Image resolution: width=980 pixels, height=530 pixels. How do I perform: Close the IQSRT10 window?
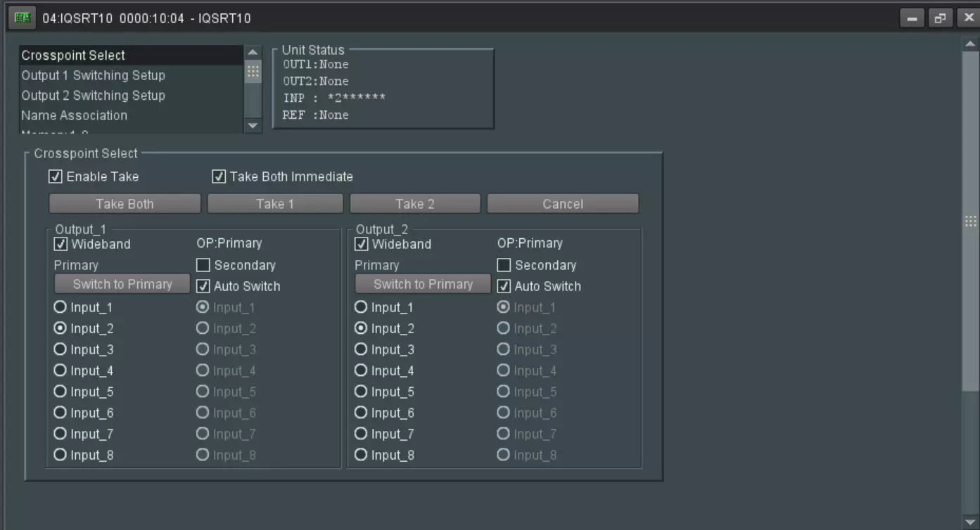pyautogui.click(x=968, y=18)
